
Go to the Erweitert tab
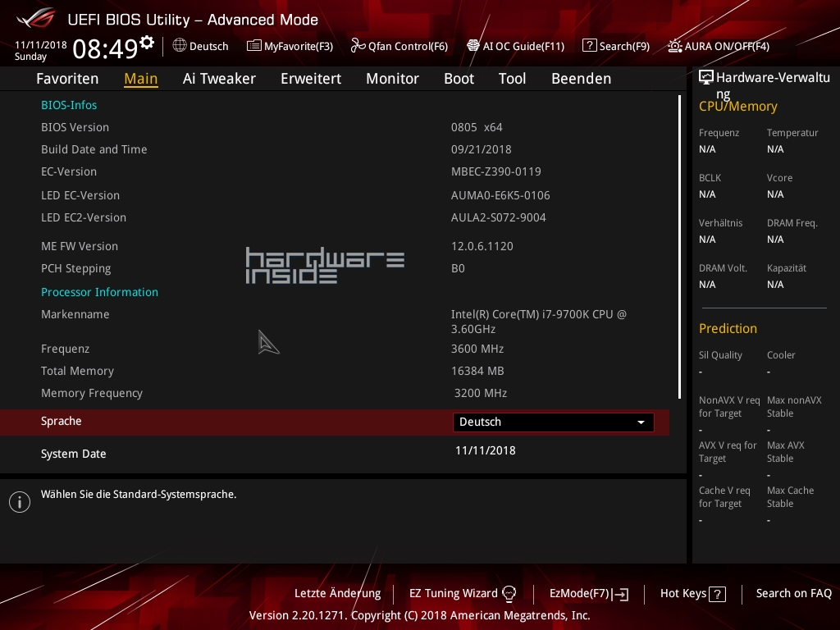(x=311, y=79)
